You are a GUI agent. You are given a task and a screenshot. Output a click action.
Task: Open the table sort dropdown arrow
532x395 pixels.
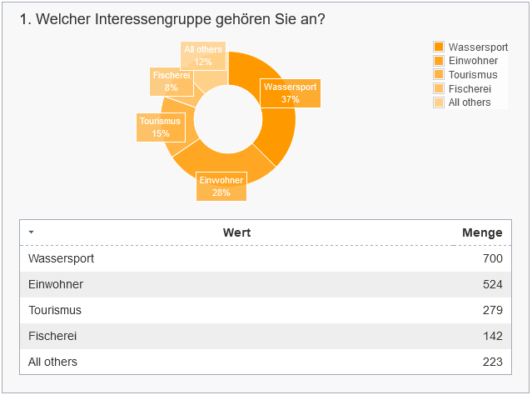[x=32, y=232]
